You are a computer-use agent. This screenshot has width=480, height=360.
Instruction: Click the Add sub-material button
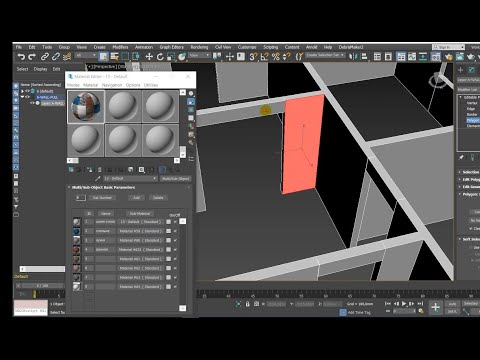click(136, 198)
